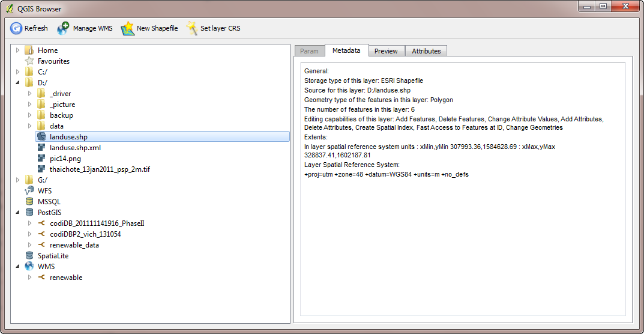Screen dimensions: 644x334
Task: Click the QGIS Browser title bar icon
Action: [10, 8]
